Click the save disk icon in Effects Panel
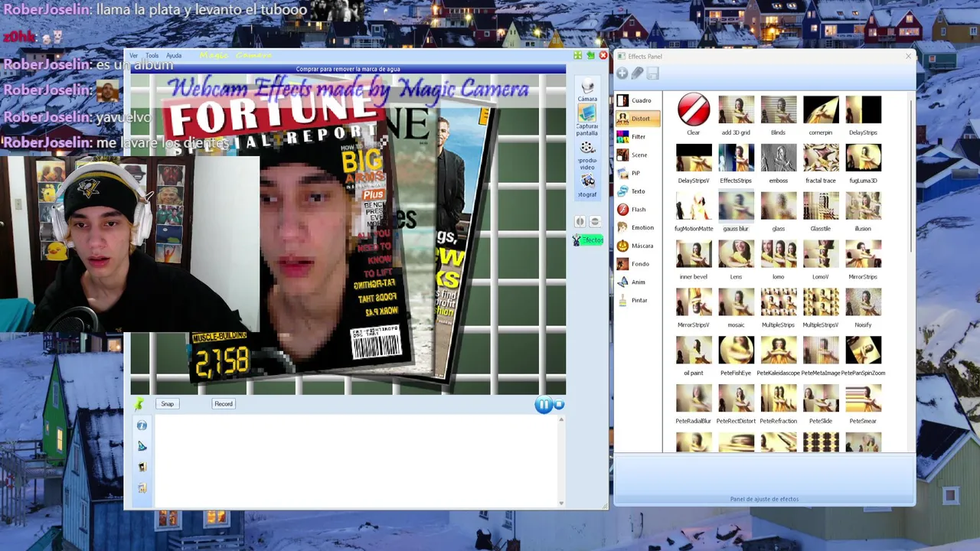This screenshot has height=551, width=980. click(652, 73)
